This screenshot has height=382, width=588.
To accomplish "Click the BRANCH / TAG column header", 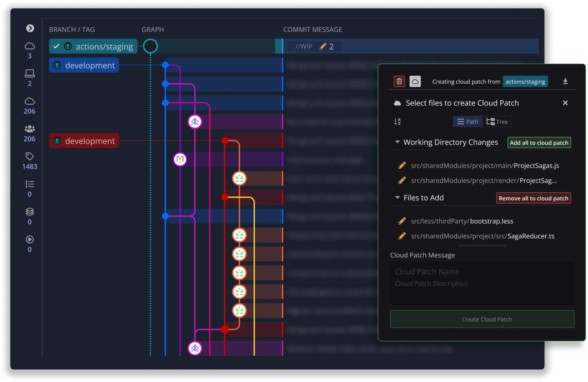I will tap(72, 30).
